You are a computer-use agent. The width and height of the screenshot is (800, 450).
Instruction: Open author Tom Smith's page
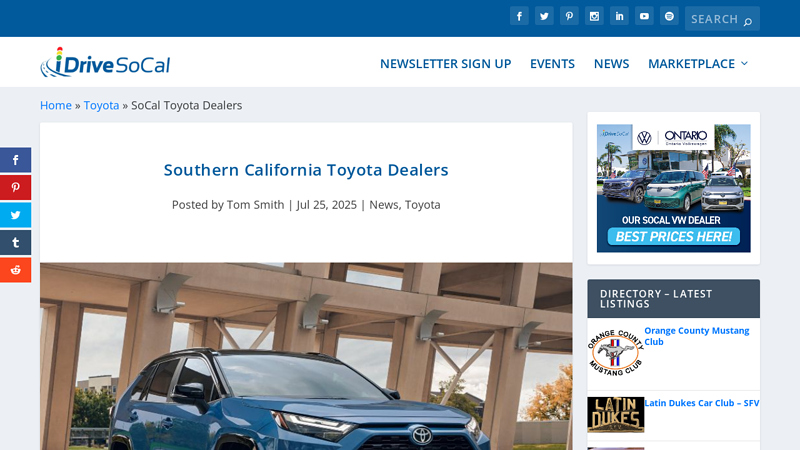(255, 205)
